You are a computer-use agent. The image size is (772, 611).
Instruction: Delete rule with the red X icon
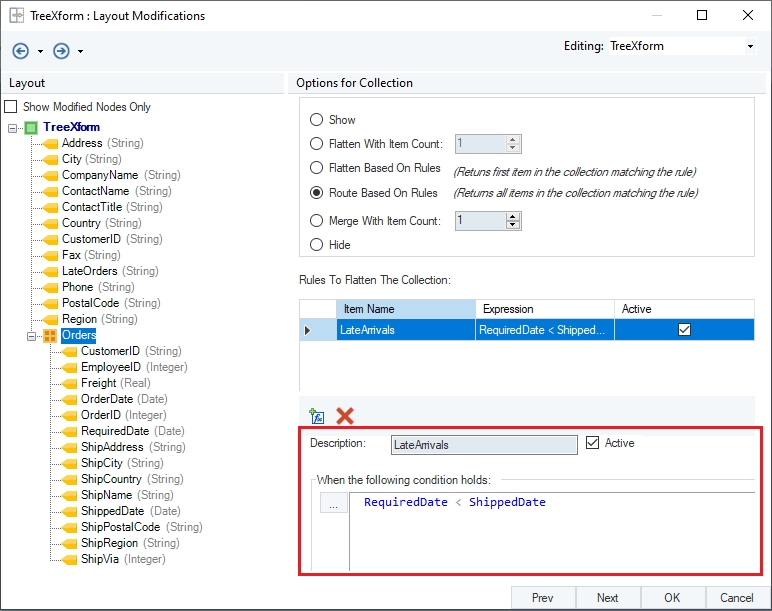[x=345, y=416]
